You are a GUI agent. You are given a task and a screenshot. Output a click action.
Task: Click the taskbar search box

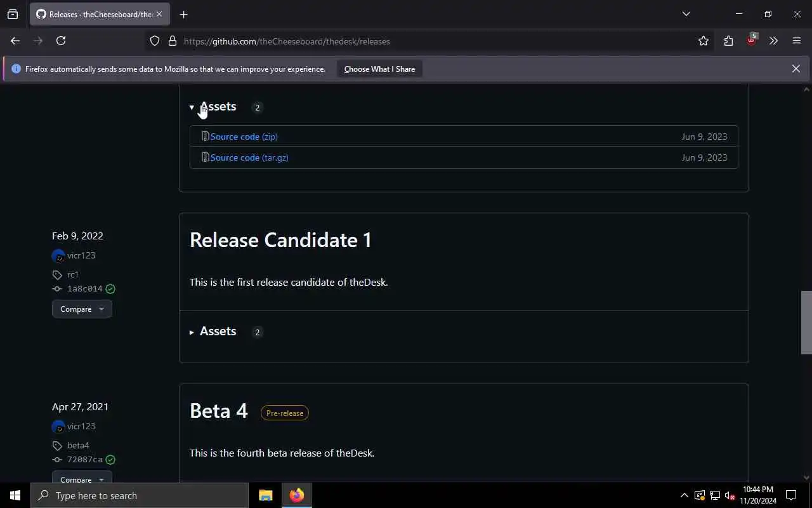tap(140, 495)
